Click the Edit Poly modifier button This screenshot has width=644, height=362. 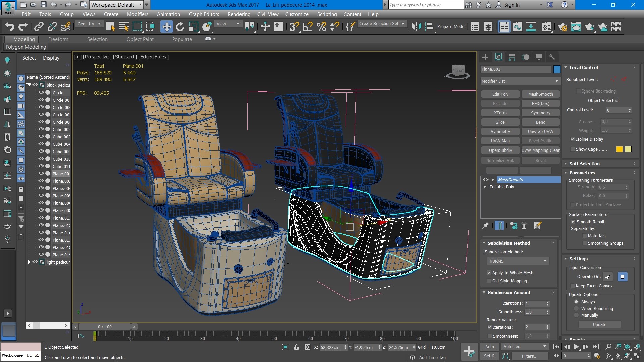pyautogui.click(x=500, y=94)
